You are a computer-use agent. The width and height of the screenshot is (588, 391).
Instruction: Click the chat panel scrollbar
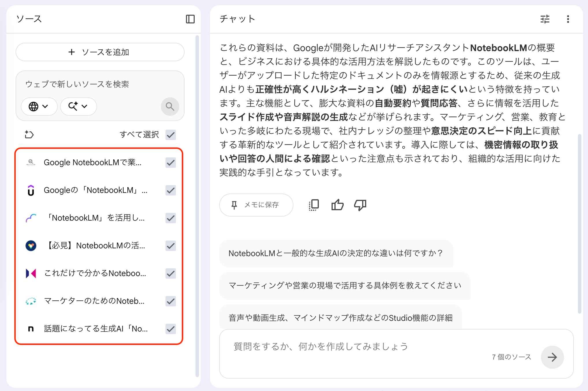(x=579, y=224)
